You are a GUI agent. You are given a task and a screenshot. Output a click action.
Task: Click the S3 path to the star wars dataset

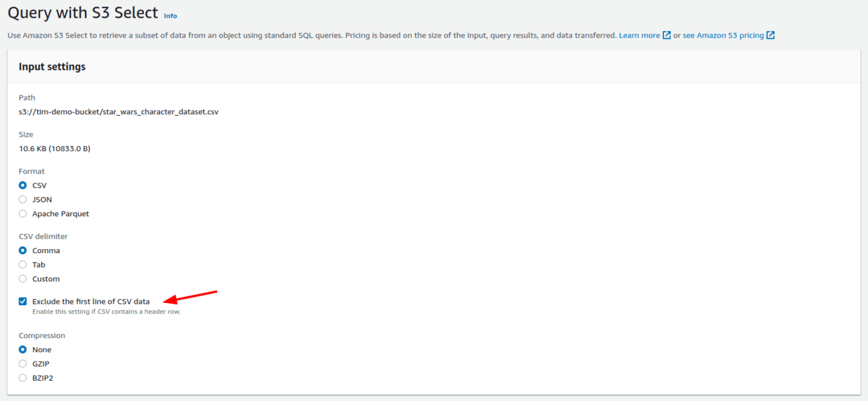click(x=118, y=111)
